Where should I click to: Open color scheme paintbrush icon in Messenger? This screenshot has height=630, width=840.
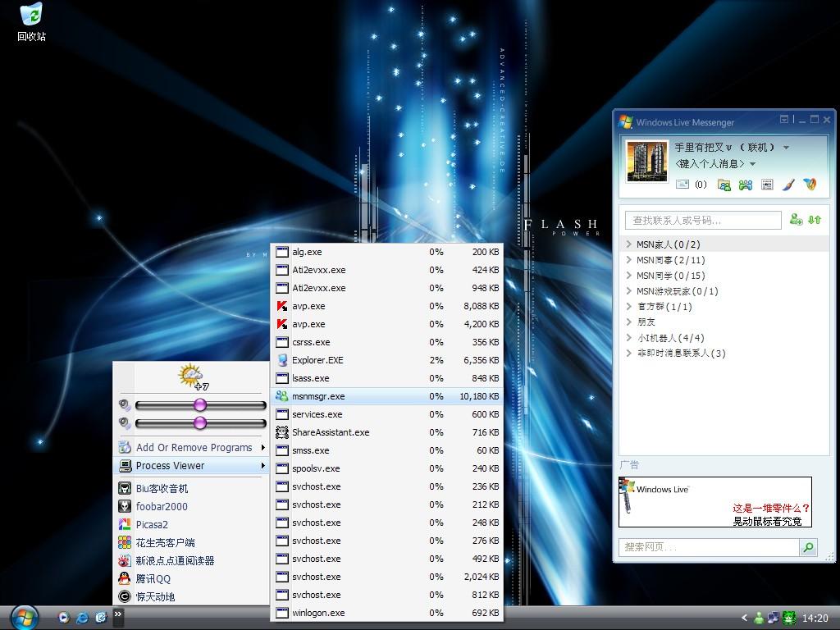coord(787,185)
